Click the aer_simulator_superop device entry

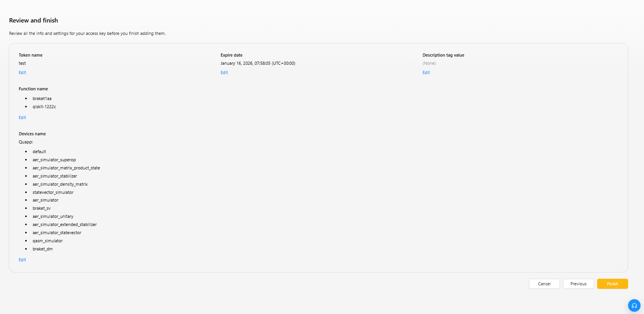pos(54,160)
